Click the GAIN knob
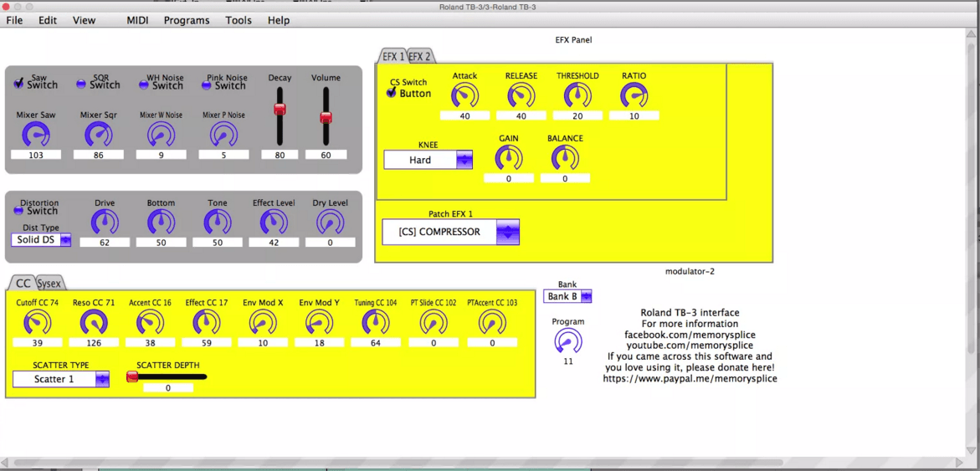The height and width of the screenshot is (471, 980). click(508, 158)
